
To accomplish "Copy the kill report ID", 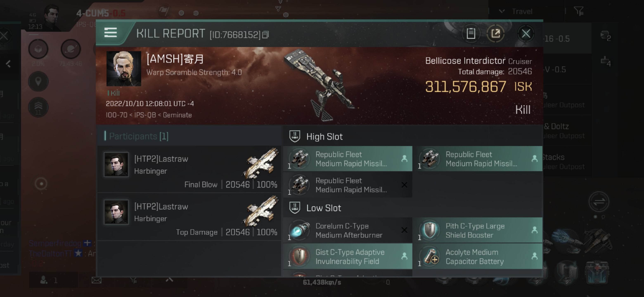I will [265, 34].
